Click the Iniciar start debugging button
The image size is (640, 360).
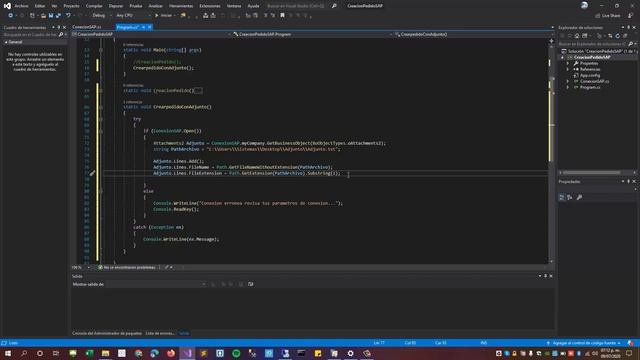point(163,16)
